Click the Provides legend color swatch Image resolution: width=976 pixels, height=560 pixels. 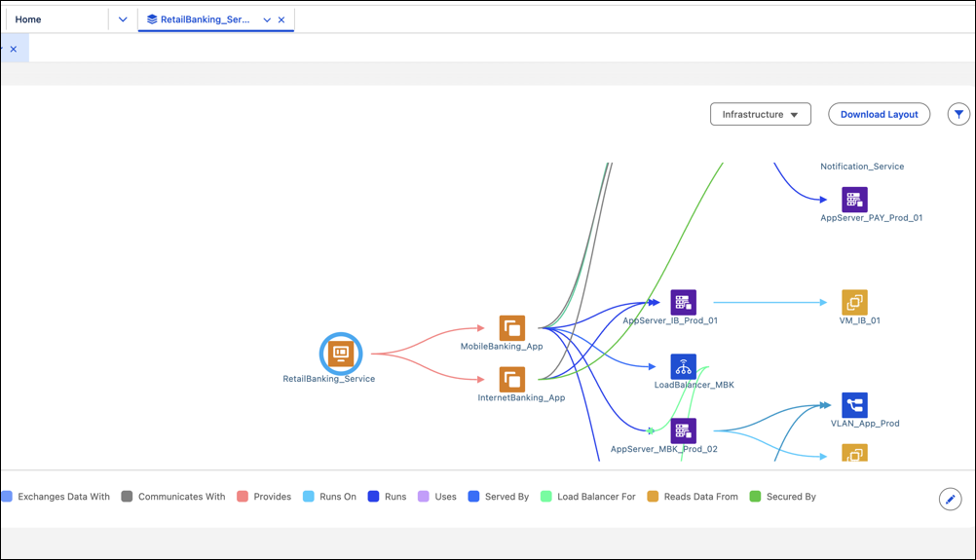pos(243,497)
